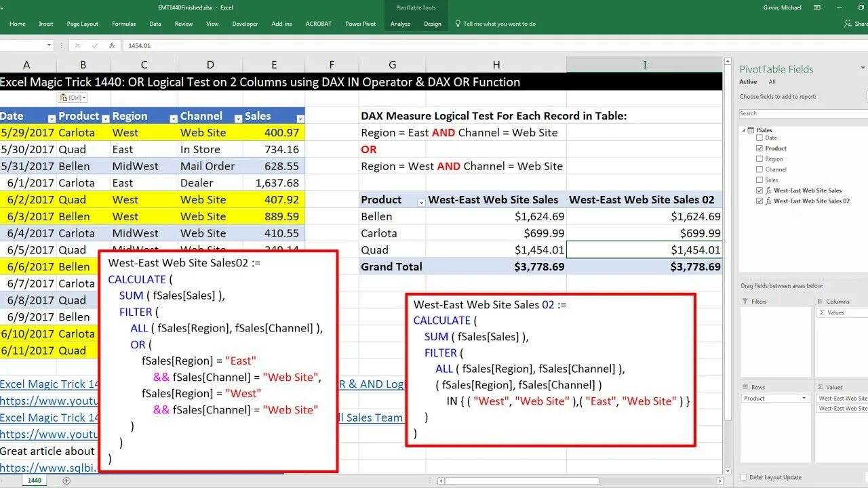Enable Defer Layout Update checkbox
Image resolution: width=868 pixels, height=488 pixels.
tap(745, 477)
